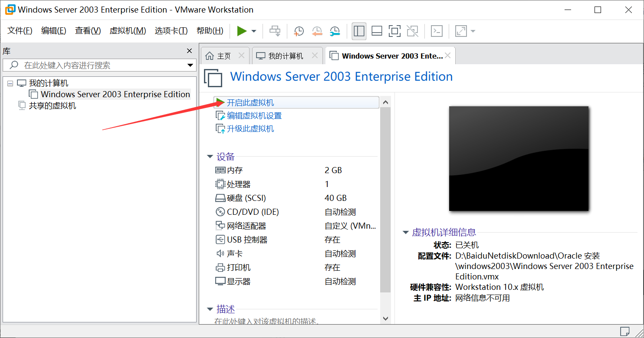Close the Windows Server 2003 tab

[x=448, y=56]
